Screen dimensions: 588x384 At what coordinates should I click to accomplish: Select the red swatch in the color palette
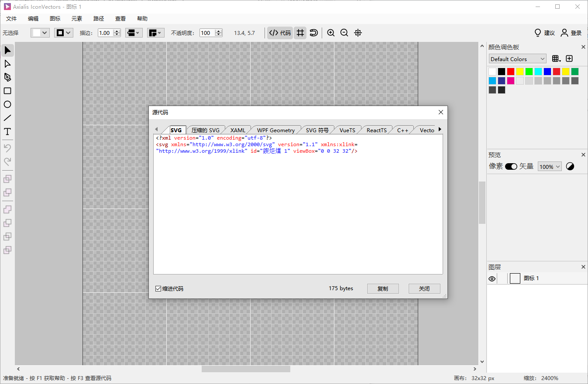511,71
